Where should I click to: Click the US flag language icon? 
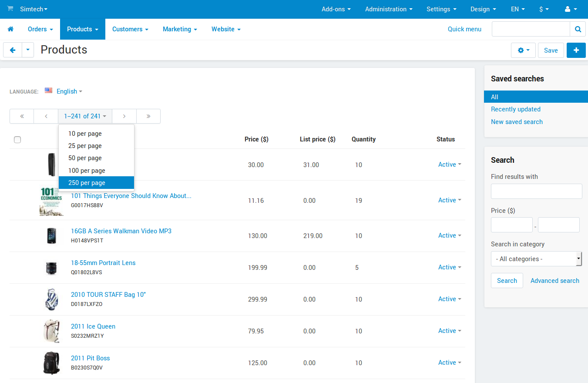point(48,91)
